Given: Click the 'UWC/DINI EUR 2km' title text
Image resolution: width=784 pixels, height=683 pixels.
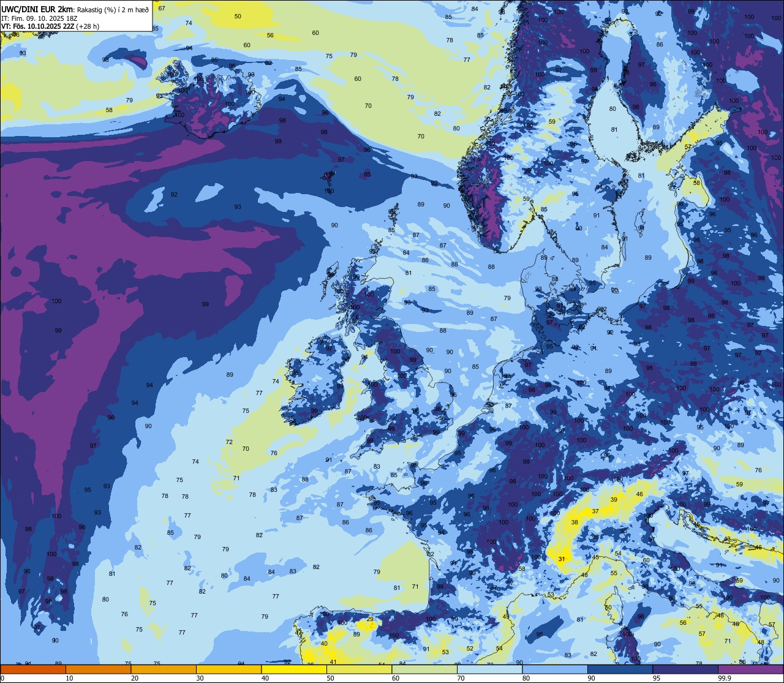Looking at the screenshot, I should pos(37,9).
